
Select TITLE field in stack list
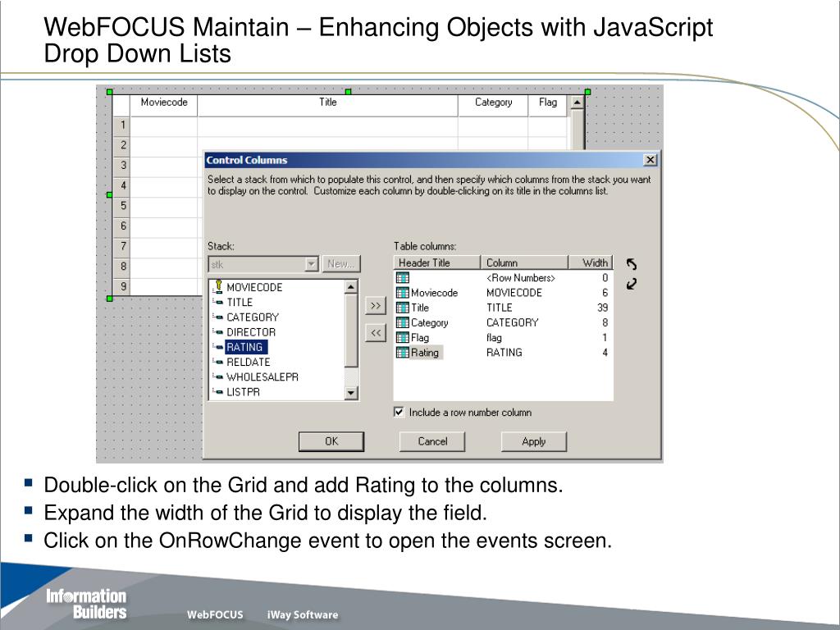click(x=240, y=302)
